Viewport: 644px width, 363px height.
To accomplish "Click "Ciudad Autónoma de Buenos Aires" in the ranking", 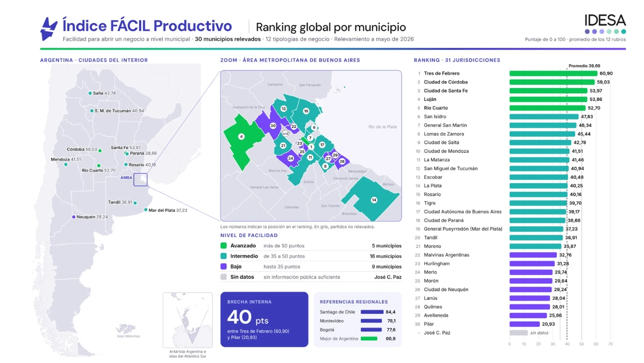I will (463, 212).
